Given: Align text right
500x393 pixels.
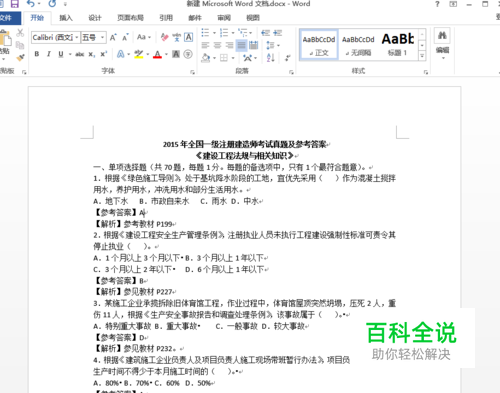Looking at the screenshot, I should click(x=229, y=45).
